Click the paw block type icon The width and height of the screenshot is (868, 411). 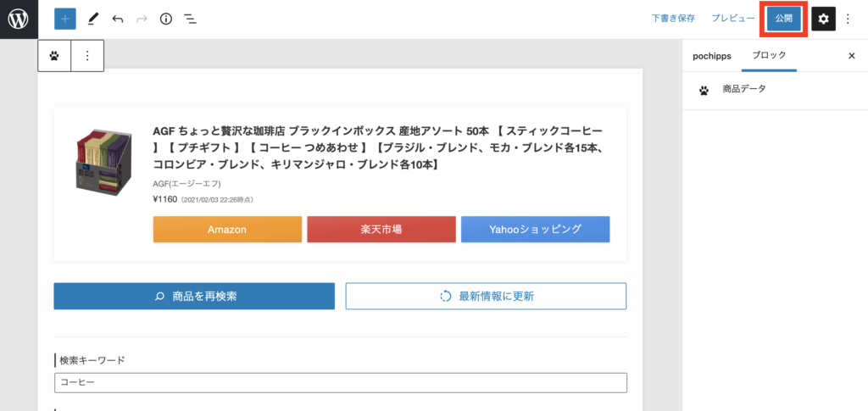tap(54, 56)
